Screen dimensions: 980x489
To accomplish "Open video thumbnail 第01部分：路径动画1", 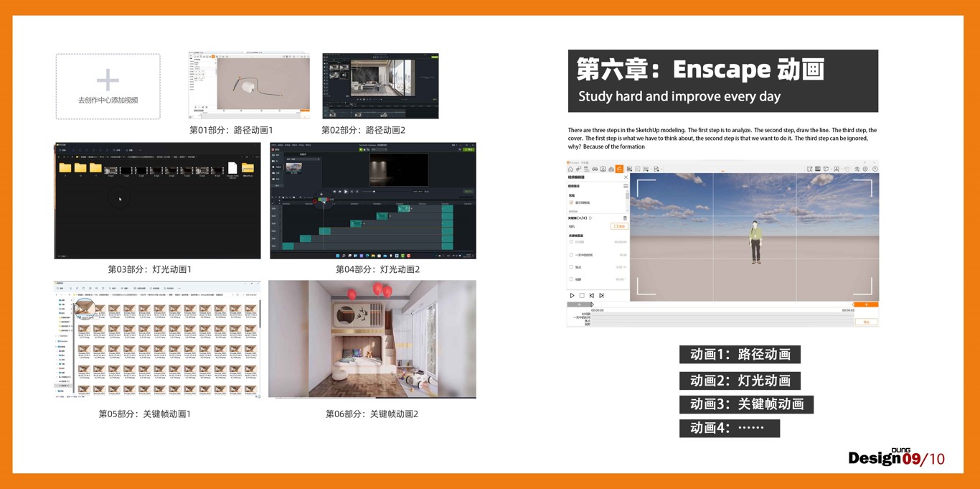I will click(x=250, y=85).
